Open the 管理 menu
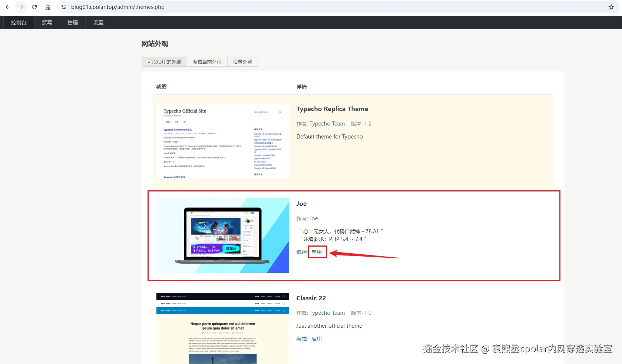This screenshot has width=622, height=364. pos(73,23)
